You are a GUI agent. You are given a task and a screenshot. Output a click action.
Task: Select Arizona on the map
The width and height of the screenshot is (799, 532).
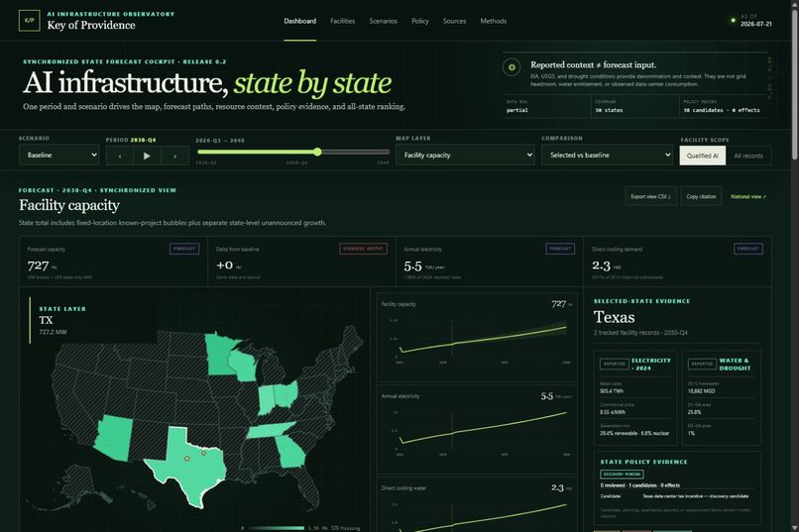click(x=115, y=437)
